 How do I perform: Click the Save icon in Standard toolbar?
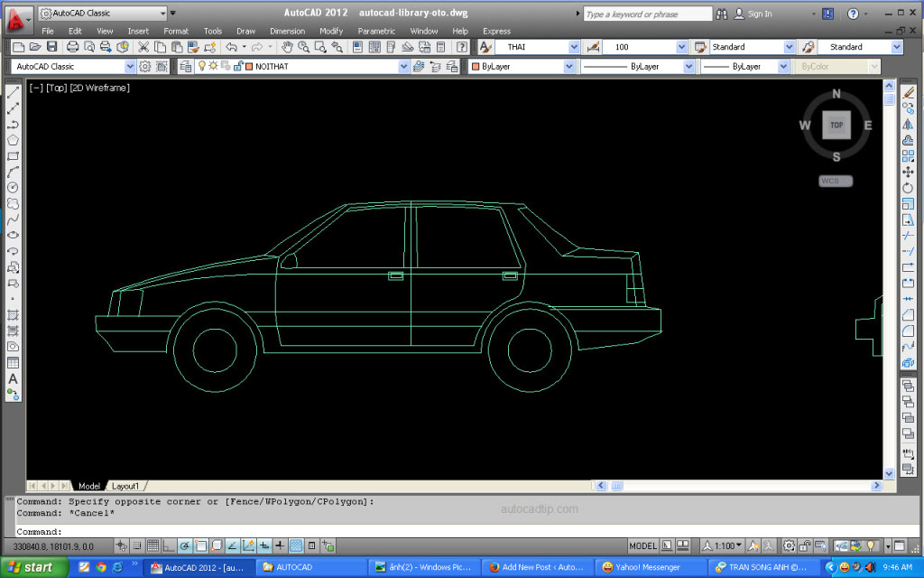[51, 47]
